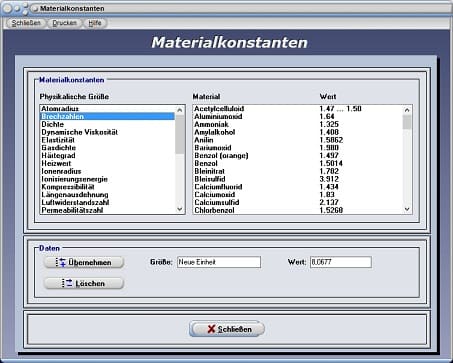Select Gasdichte entry
The height and width of the screenshot is (363, 453).
(x=107, y=148)
